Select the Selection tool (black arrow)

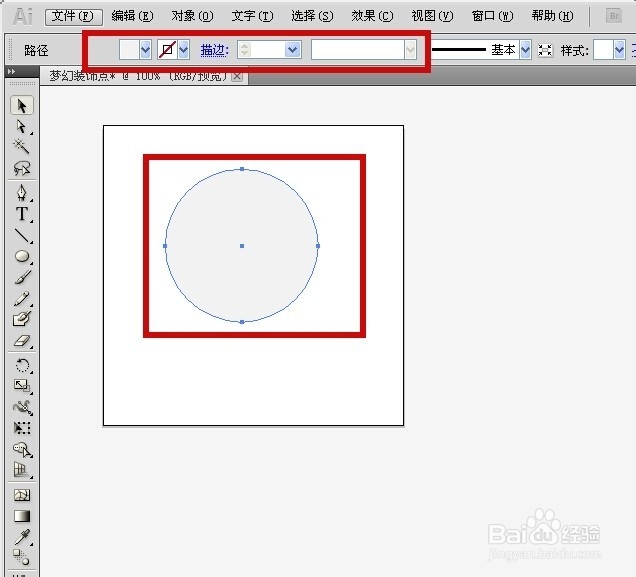(21, 106)
